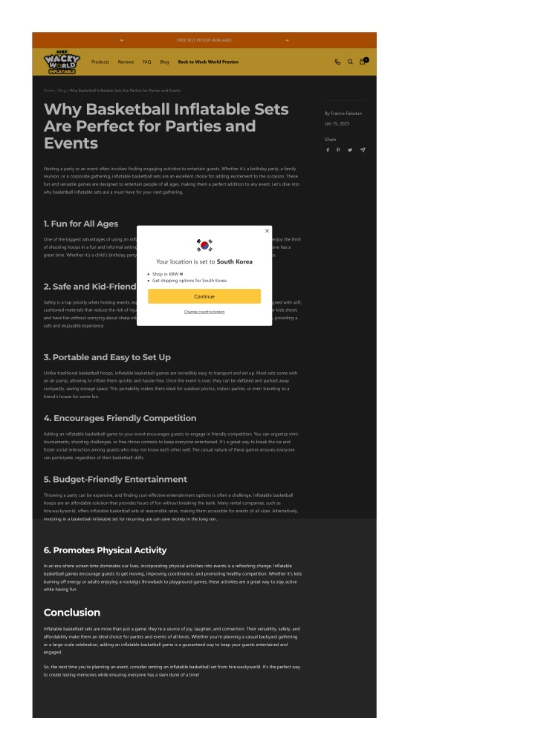Click the Blog breadcrumb link
Screen dimensions: 535x756
[x=62, y=91]
